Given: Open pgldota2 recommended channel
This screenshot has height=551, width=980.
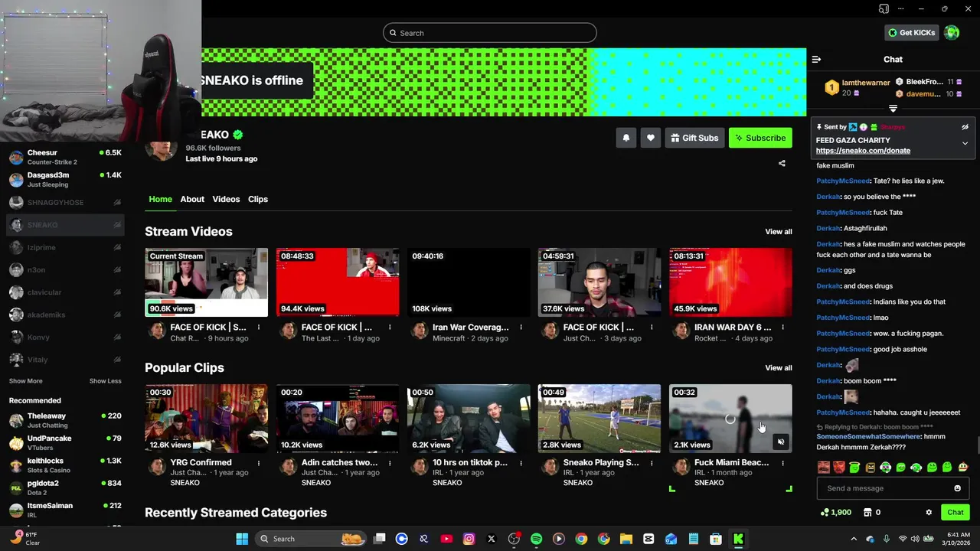Looking at the screenshot, I should pyautogui.click(x=65, y=487).
